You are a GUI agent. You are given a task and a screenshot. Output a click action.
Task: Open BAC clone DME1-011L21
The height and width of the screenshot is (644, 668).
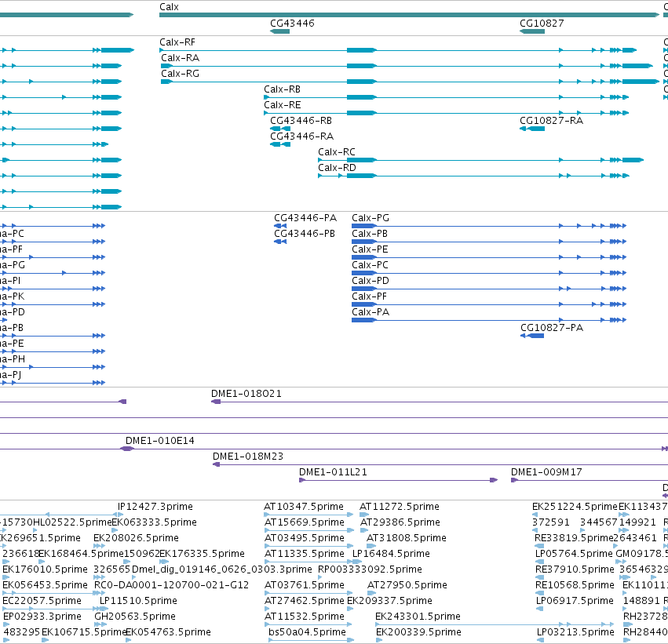pyautogui.click(x=398, y=481)
